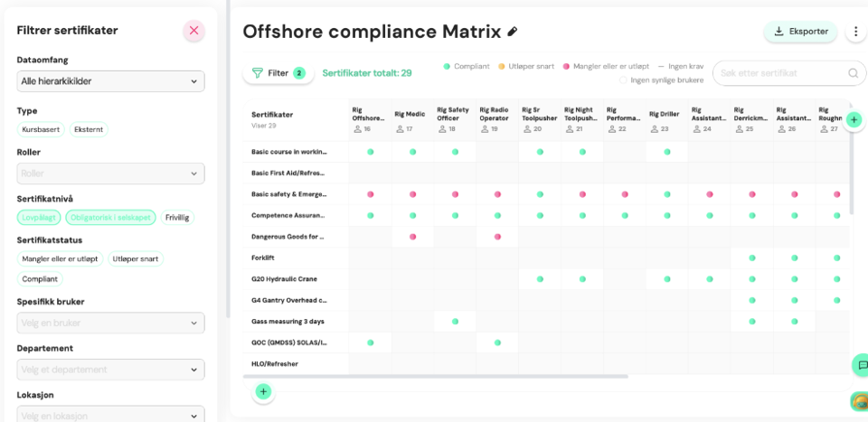868x422 pixels.
Task: Select the Gass measuring 3 days row label
Action: [x=288, y=322]
